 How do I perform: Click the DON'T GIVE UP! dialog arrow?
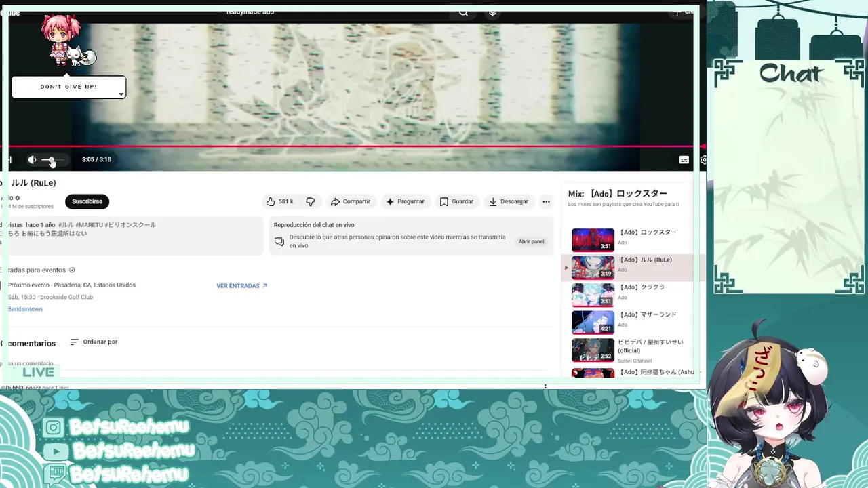click(121, 94)
